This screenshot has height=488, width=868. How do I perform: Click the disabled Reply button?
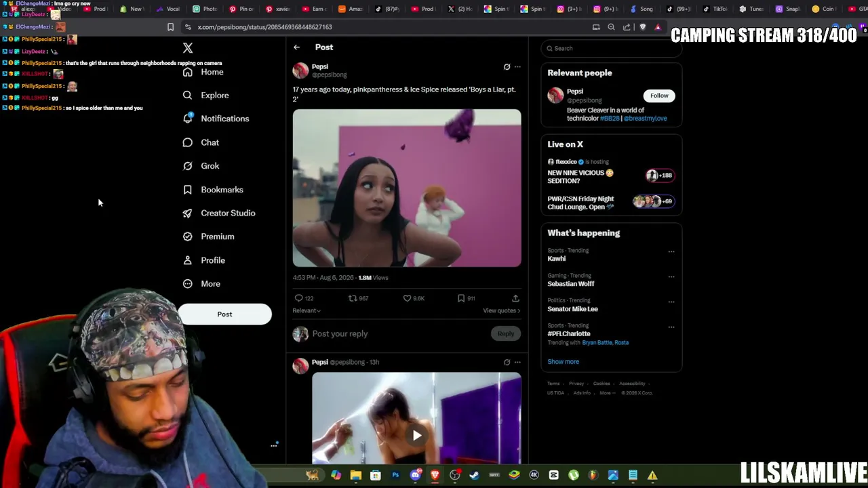[506, 333]
